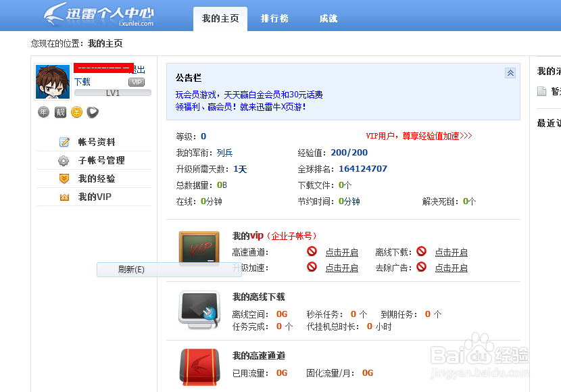Click the offline download monitor icon
Image resolution: width=561 pixels, height=392 pixels.
(x=199, y=310)
